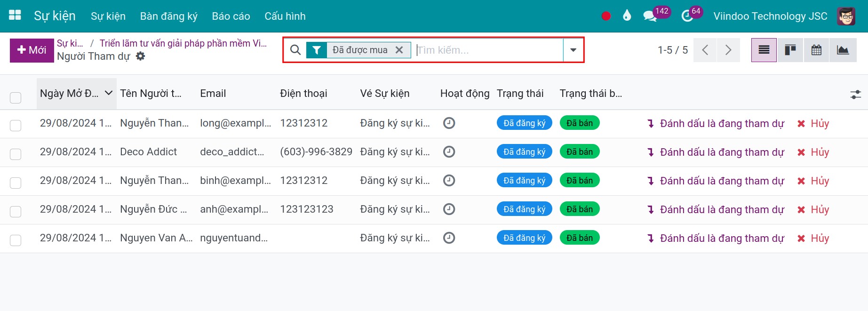Sort by Ngày Mở Đ... column
The image size is (868, 311).
[76, 93]
